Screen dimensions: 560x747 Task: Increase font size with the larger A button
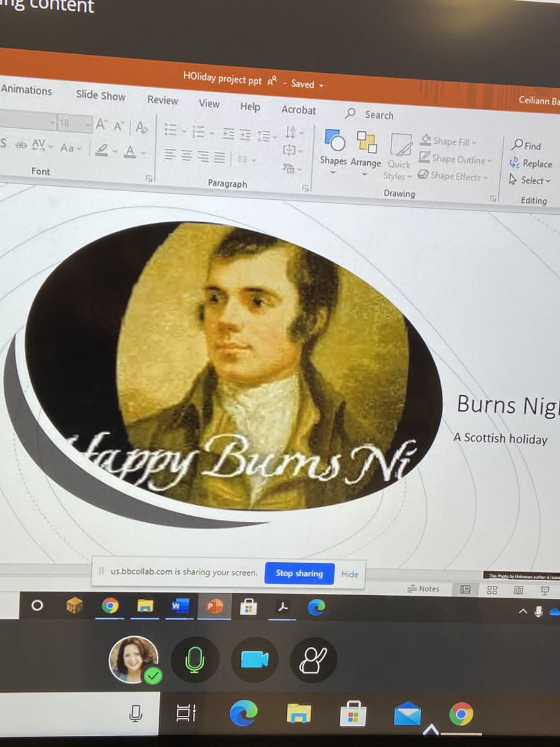point(101,125)
